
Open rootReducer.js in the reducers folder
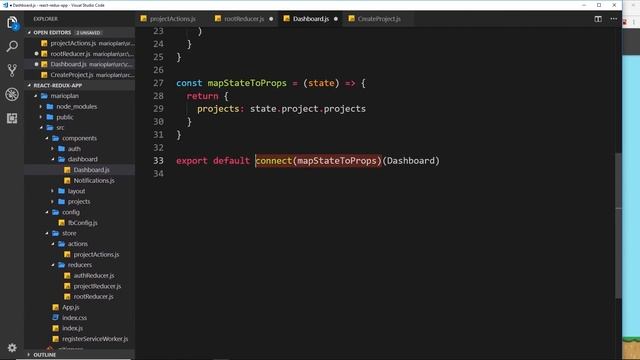click(80, 297)
